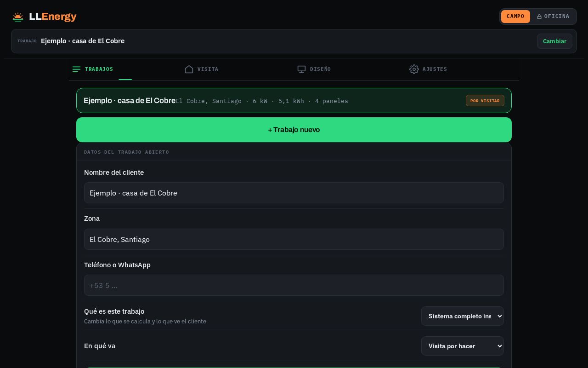Open the 'Sistema completo' job type dropdown

(463, 316)
